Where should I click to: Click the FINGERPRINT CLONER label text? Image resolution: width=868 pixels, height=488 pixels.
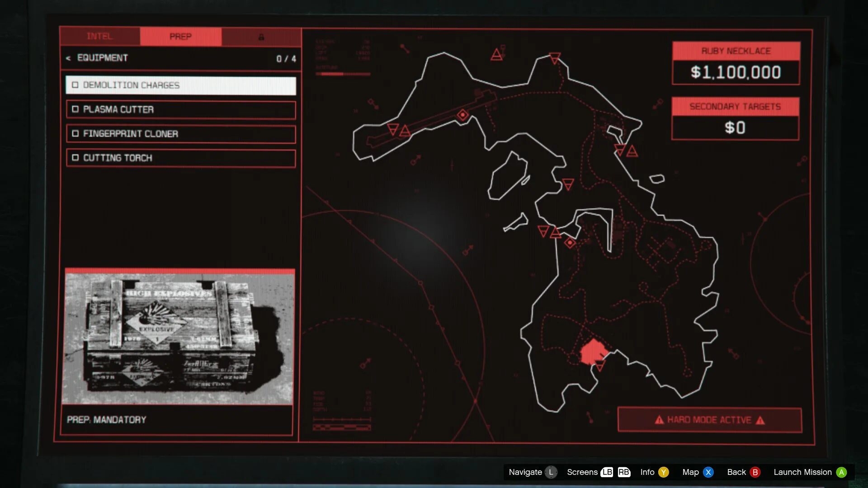131,134
